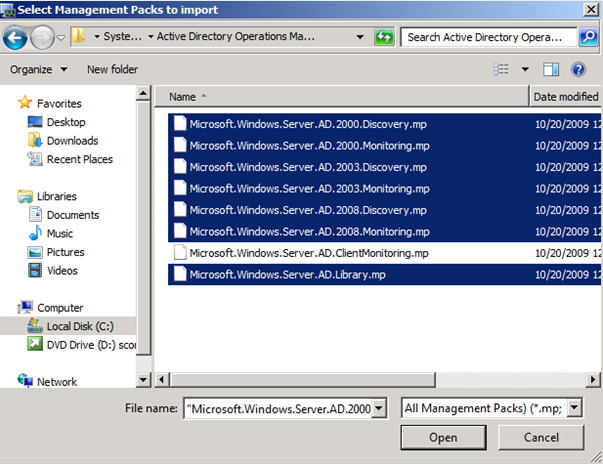Click the Network globe icon
Image resolution: width=603 pixels, height=464 pixels.
25,381
